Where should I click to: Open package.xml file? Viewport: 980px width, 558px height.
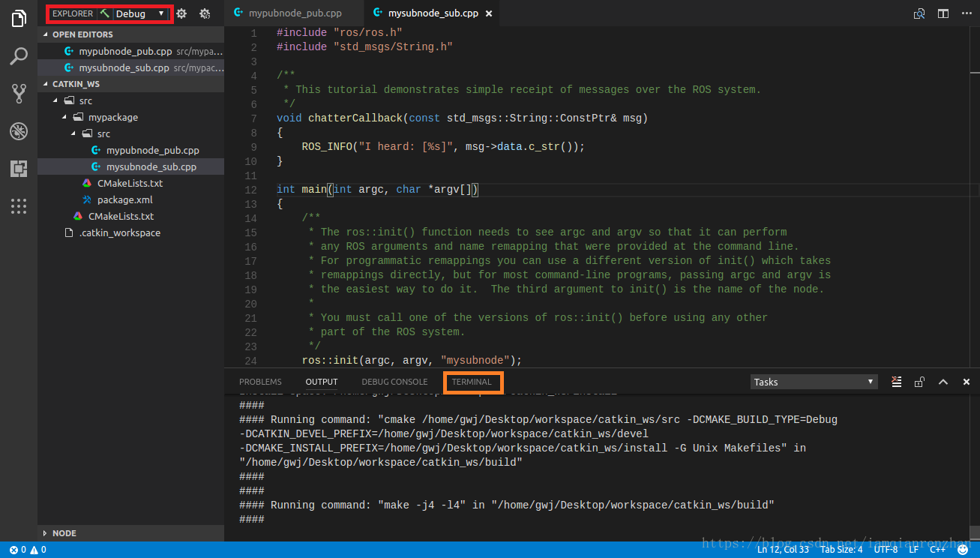(x=130, y=199)
